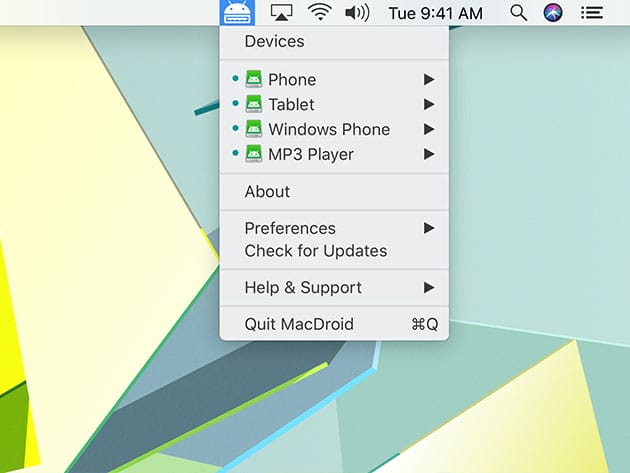Click the Tue 9:41 AM clock
Viewport: 630px width, 473px height.
click(435, 13)
